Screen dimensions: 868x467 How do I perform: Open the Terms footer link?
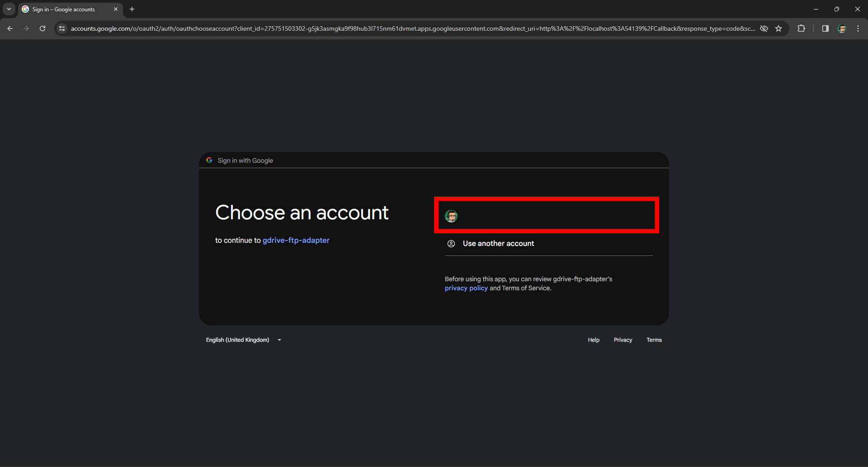point(654,340)
